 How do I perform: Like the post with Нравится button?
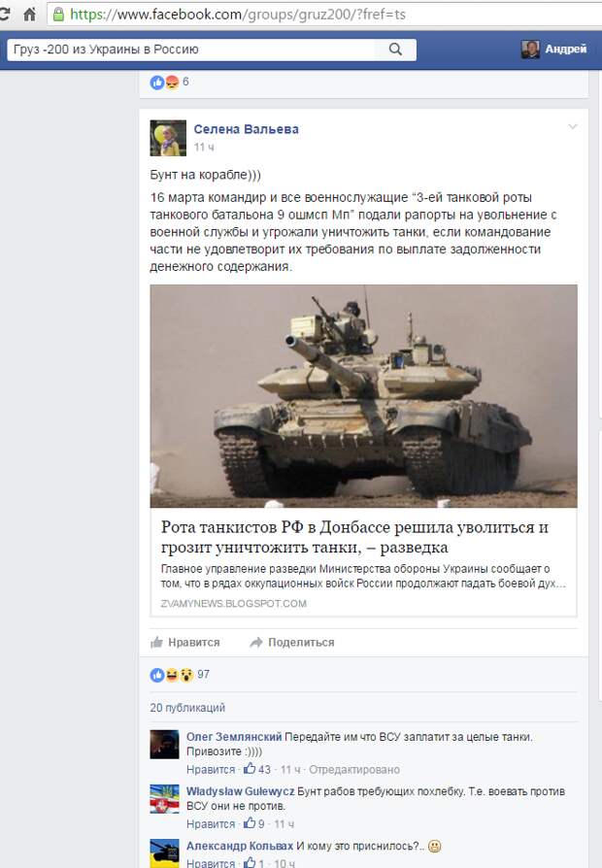click(x=185, y=642)
